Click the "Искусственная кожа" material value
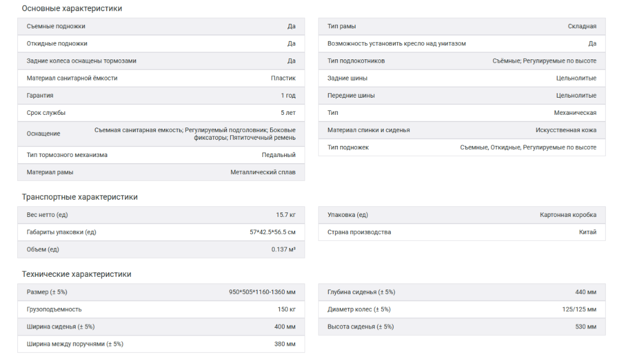 tap(566, 130)
